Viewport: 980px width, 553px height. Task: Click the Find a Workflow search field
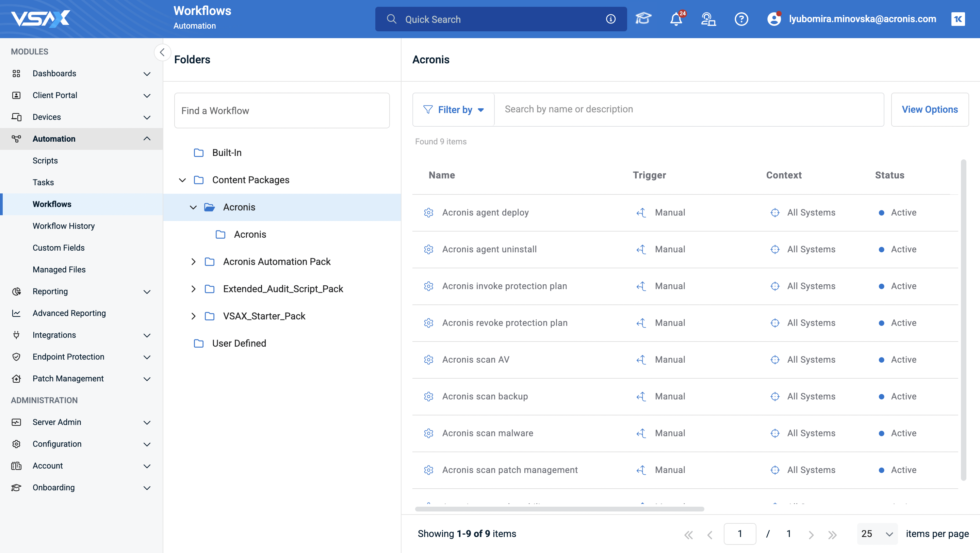(x=282, y=110)
